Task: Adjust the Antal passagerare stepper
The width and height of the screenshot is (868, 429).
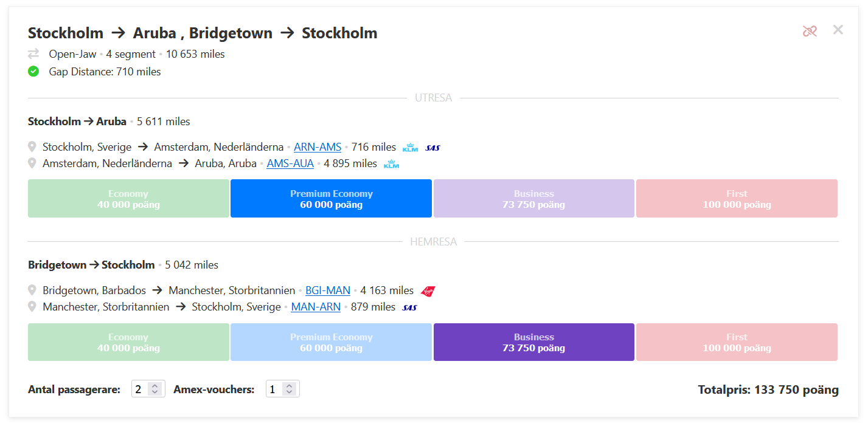Action: [x=155, y=390]
